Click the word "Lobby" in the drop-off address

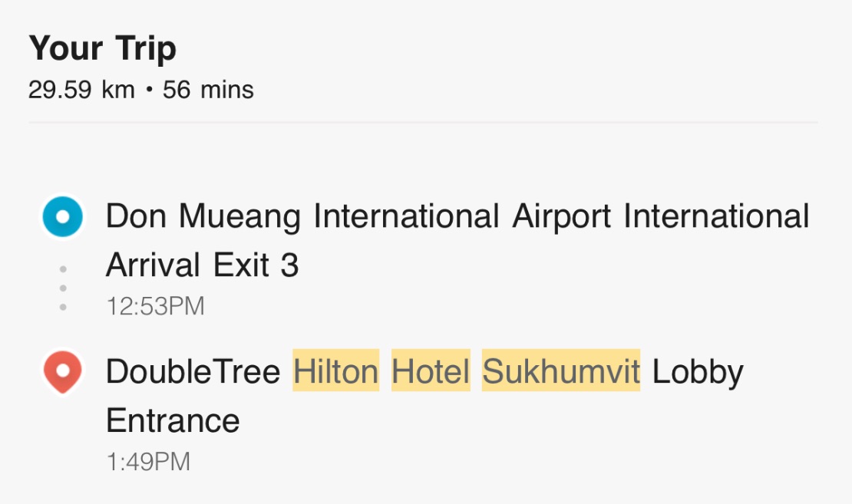point(698,372)
